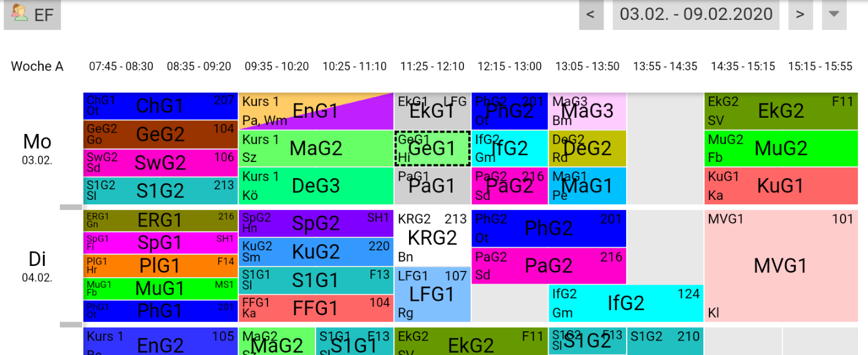868x355 pixels.
Task: Open the KRG2 lesson in room 213
Action: 432,237
